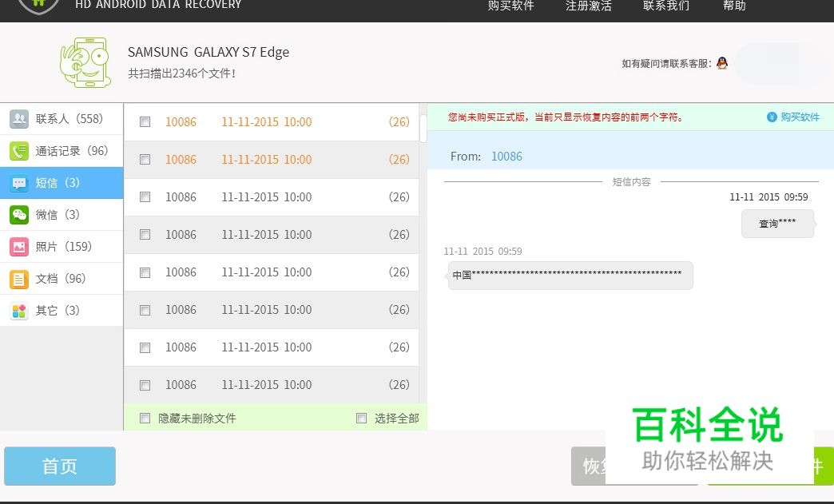Click the 短信 SMS bubble icon

tap(19, 183)
